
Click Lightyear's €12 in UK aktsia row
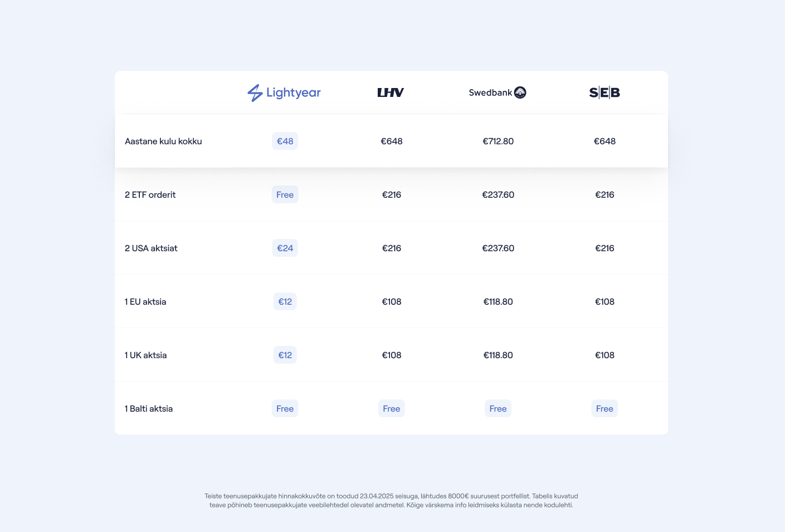tap(285, 355)
